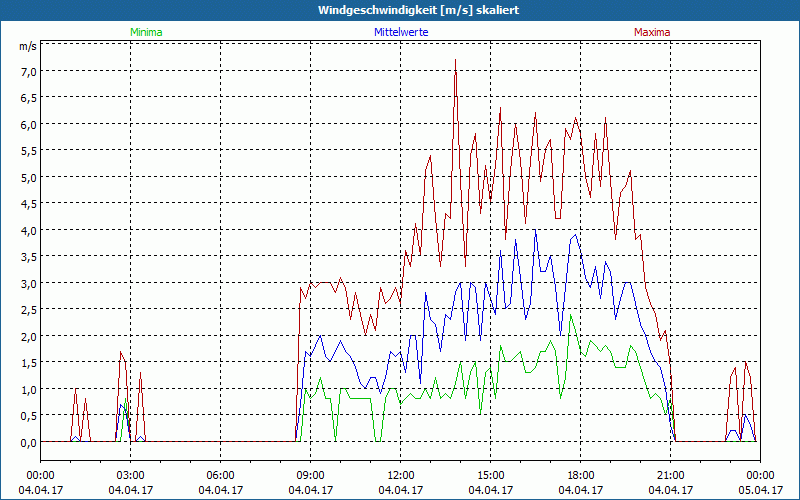This screenshot has width=800, height=500.
Task: Click the 0,5 y-axis value
Action: (28, 416)
